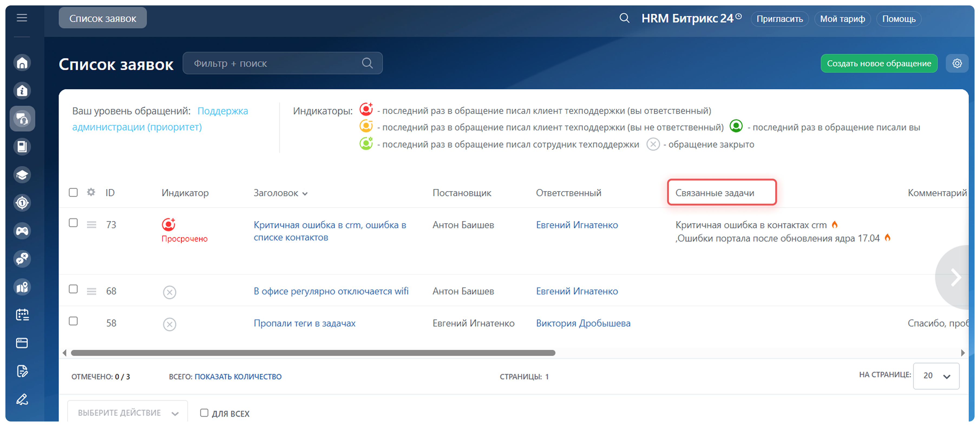Click 'Создать новое обращение' button
Viewport: 980px width, 427px height.
click(879, 63)
